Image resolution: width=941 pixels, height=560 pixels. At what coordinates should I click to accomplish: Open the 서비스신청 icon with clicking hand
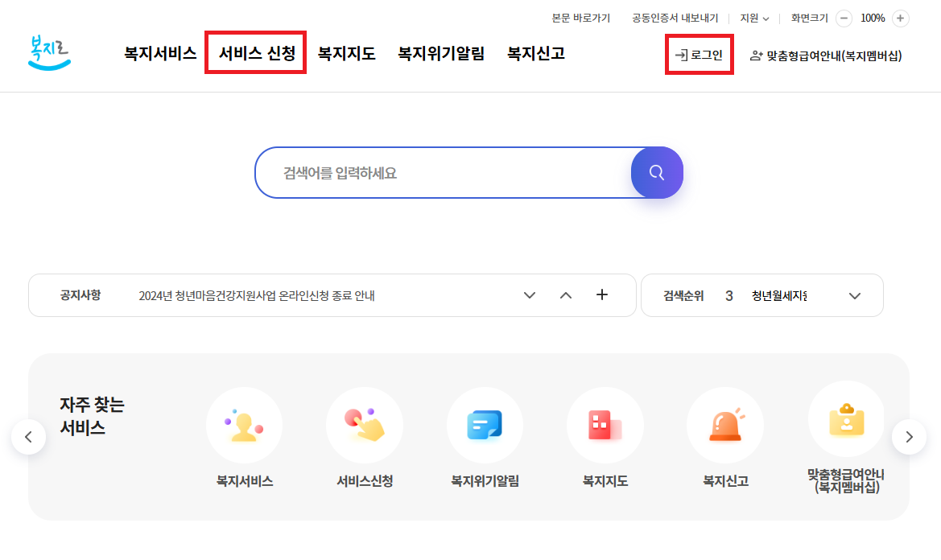click(x=365, y=425)
